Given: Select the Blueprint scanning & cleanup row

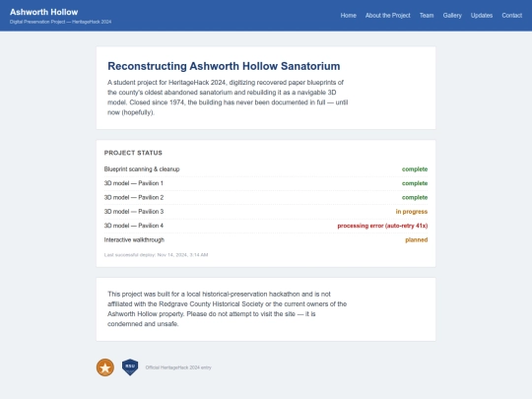Looking at the screenshot, I should pyautogui.click(x=266, y=169).
